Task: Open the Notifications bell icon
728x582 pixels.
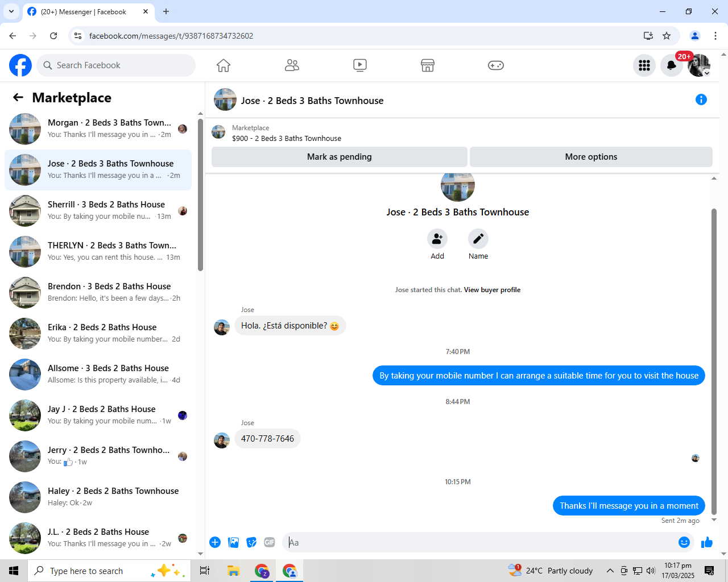Action: tap(672, 65)
